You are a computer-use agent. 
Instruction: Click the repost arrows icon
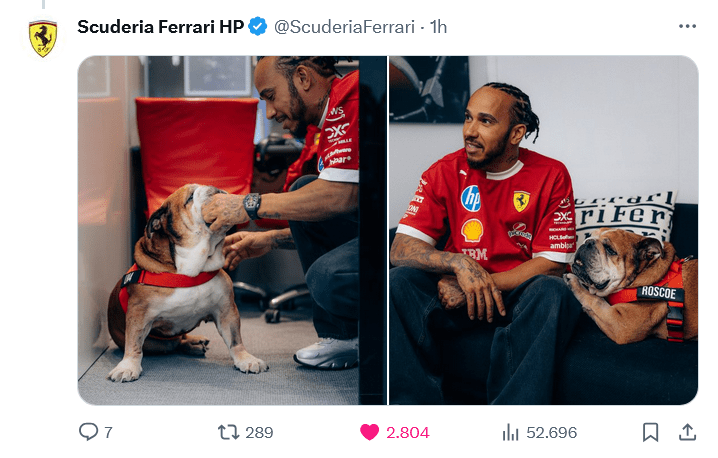(228, 432)
